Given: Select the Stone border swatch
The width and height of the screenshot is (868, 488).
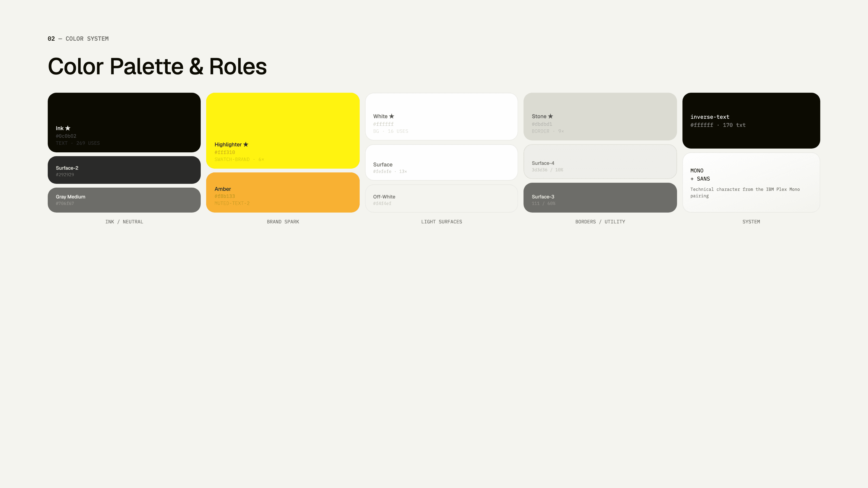Looking at the screenshot, I should pyautogui.click(x=600, y=117).
